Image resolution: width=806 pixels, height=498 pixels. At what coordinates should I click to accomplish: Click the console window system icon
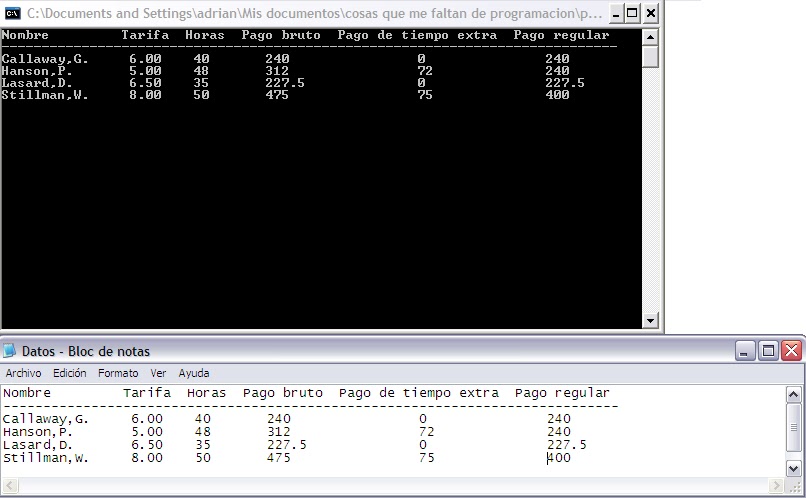12,13
